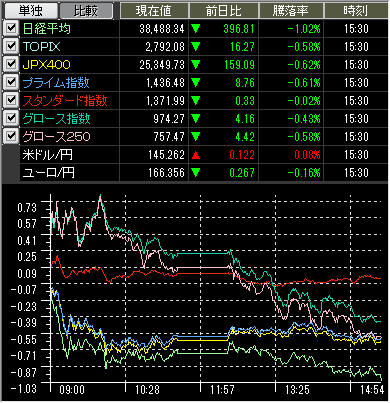The image size is (390, 403).
Task: Select the ユーロ/円 row label
Action: click(49, 173)
